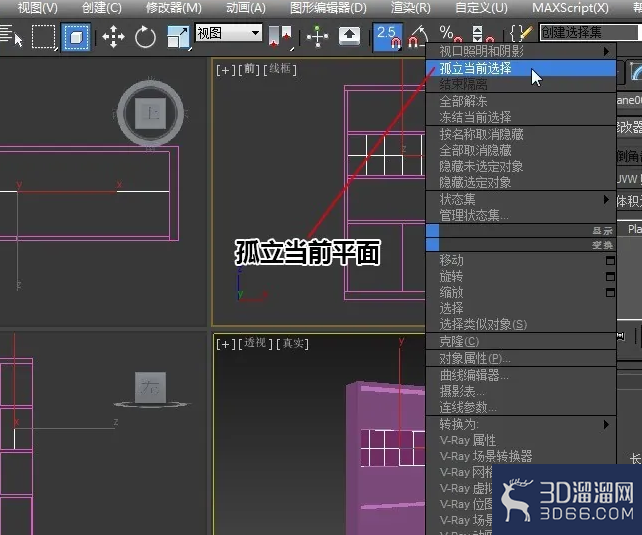
Task: Choose 移动 in the quad menu
Action: (452, 260)
